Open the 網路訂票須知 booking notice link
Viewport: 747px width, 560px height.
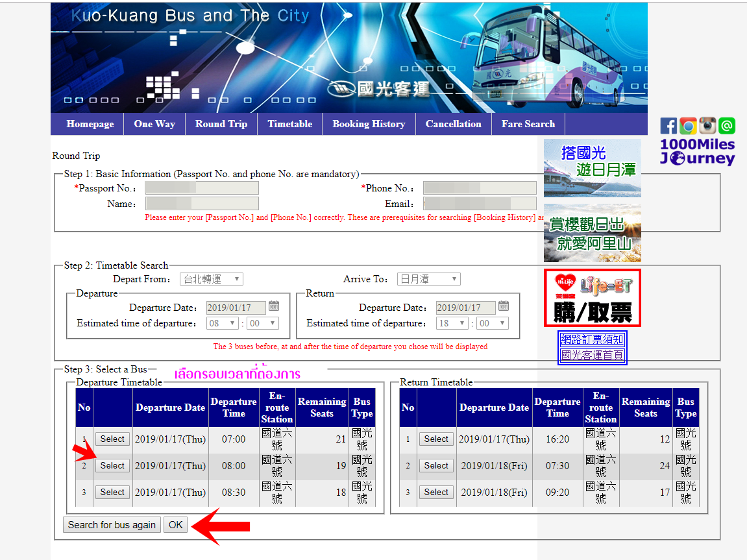click(592, 339)
